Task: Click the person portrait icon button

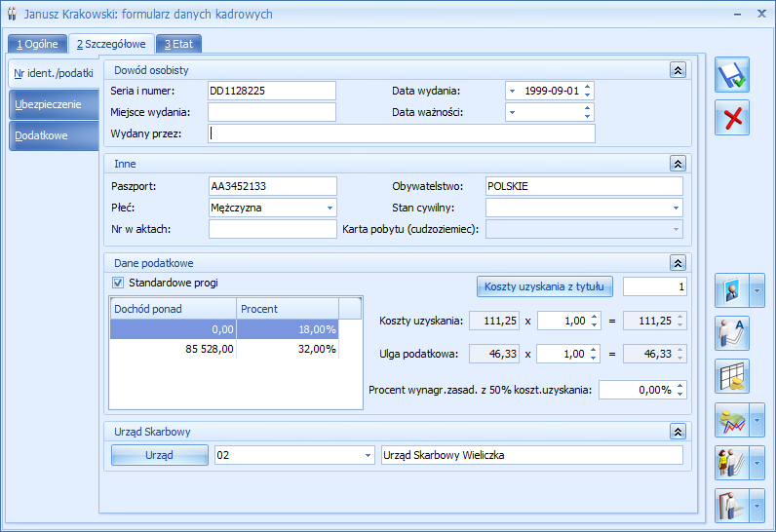Action: click(732, 290)
